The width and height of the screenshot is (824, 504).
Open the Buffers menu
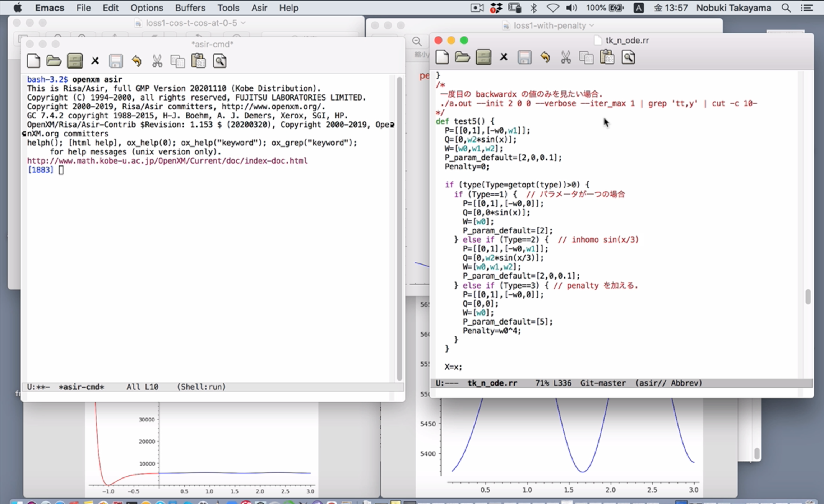tap(190, 8)
